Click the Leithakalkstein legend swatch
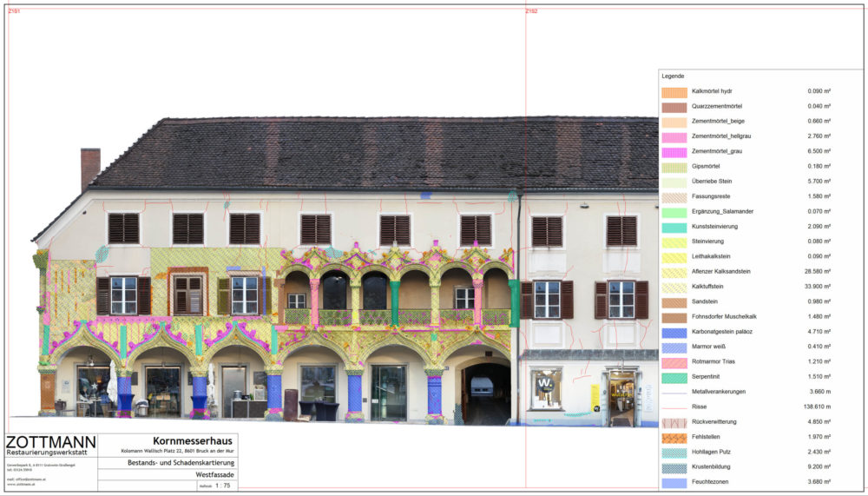The image size is (868, 496). pos(674,257)
